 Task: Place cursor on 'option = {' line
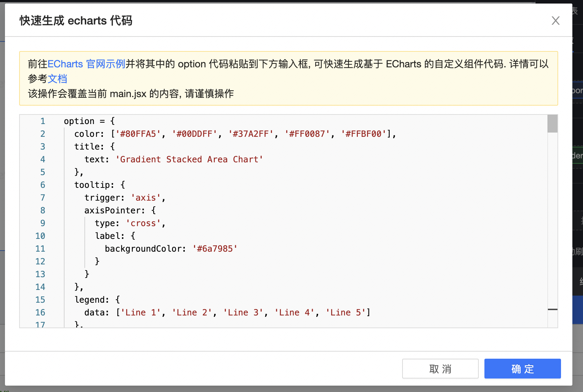[89, 121]
